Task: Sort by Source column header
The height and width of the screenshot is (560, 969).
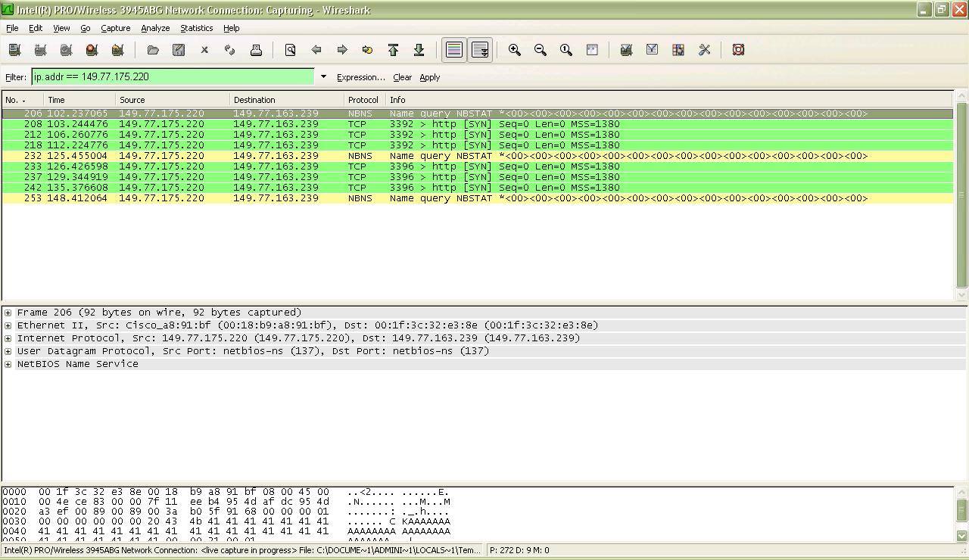Action: (173, 100)
